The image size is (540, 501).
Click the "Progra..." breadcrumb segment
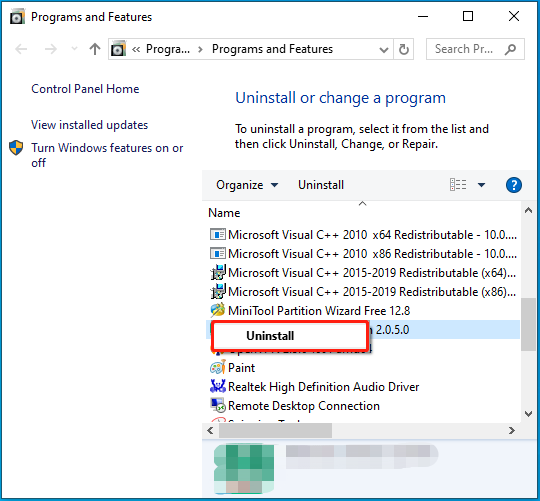pyautogui.click(x=168, y=49)
